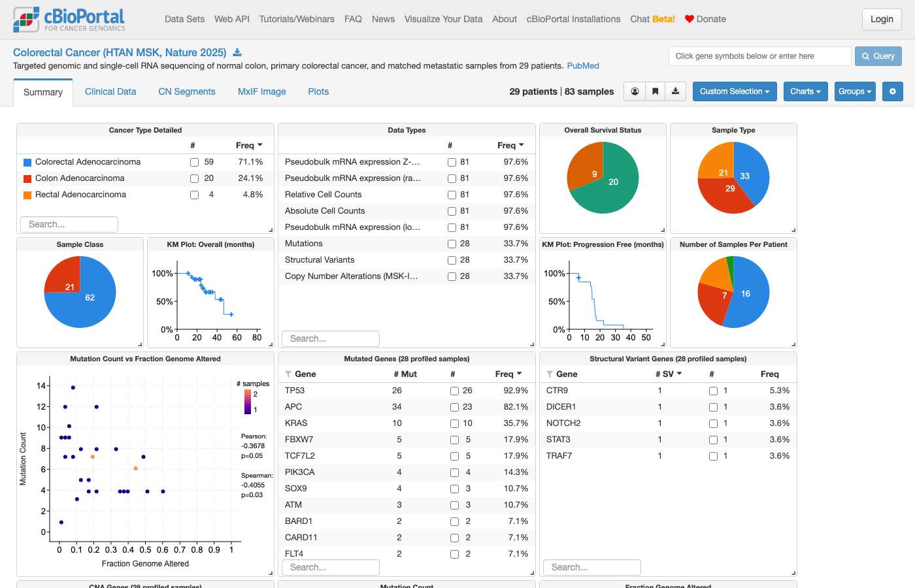Image resolution: width=915 pixels, height=588 pixels.
Task: Click the red Donate heart icon
Action: point(689,19)
